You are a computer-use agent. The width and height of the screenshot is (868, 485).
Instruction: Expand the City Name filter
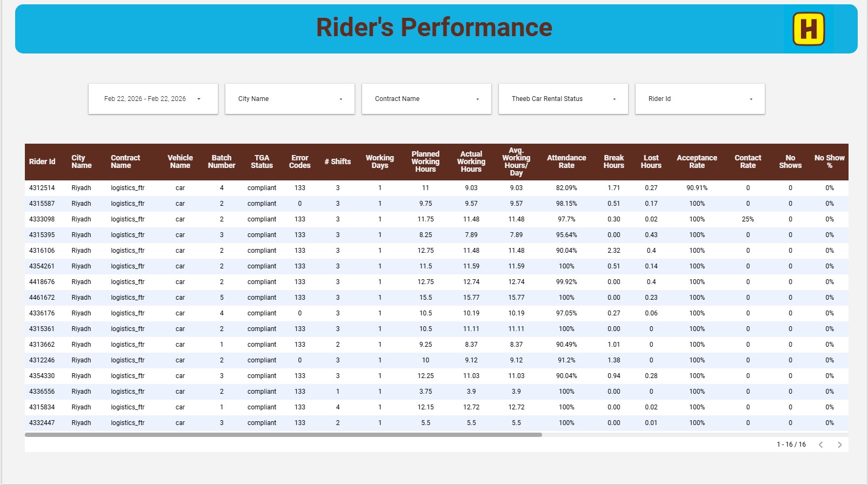(290, 99)
